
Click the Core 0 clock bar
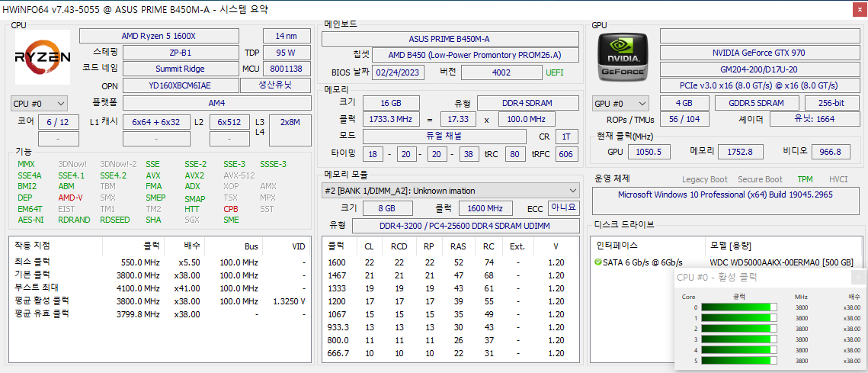coord(739,307)
